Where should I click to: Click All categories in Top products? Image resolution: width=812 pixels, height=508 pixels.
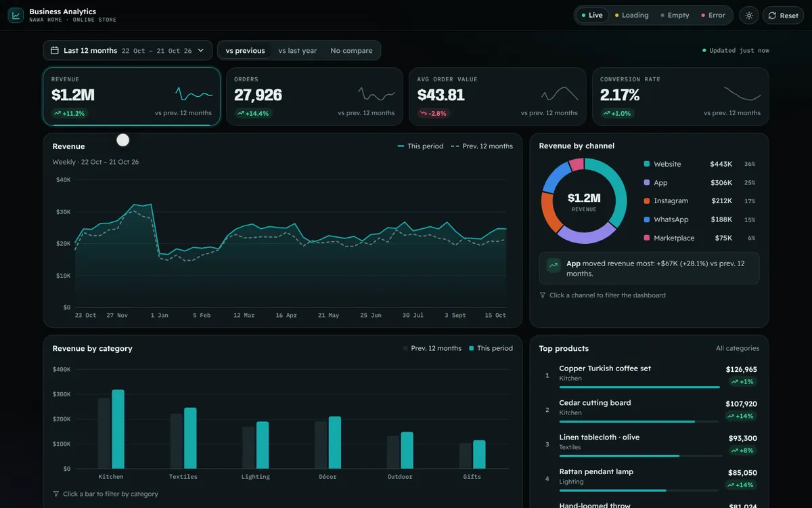(x=738, y=348)
